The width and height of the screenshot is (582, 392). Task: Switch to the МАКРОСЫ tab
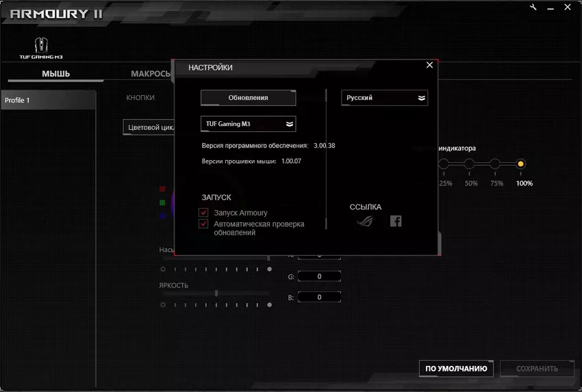151,74
